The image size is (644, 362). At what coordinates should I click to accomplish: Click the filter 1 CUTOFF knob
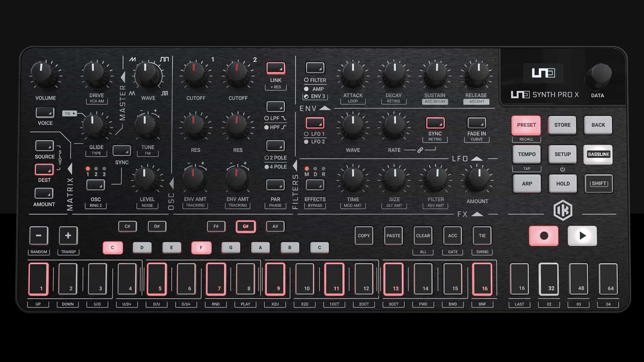(194, 73)
